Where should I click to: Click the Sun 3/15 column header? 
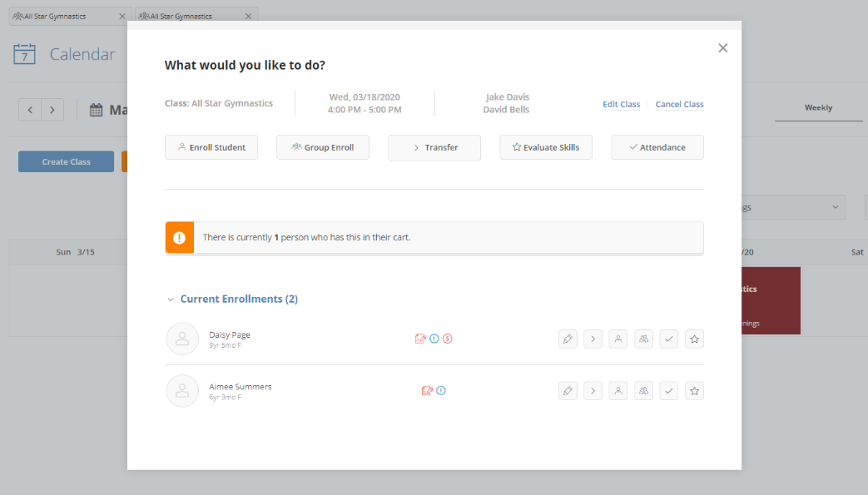tap(75, 252)
